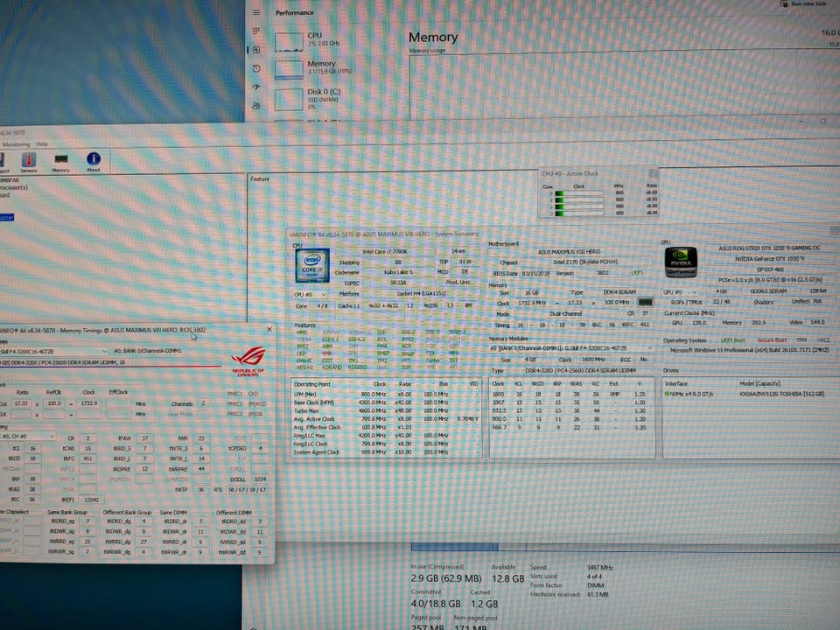Expand the Memory Modules dropdown list
The height and width of the screenshot is (630, 840).
pyautogui.click(x=571, y=348)
